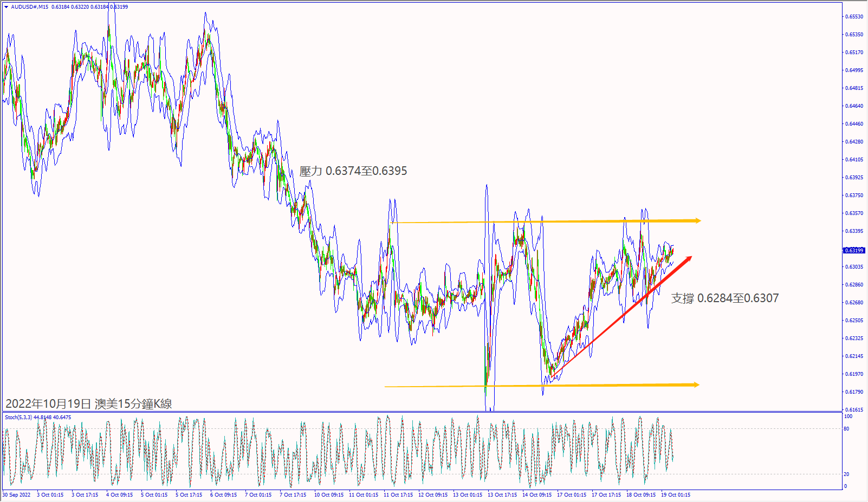Click time axis label 30 Sep 2022
Screen dimensions: 868x502
[x=17, y=495]
